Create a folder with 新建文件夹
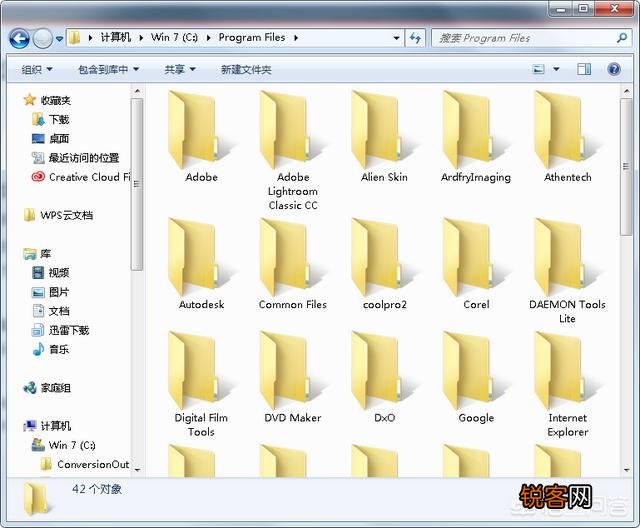640x528 pixels. coord(246,70)
